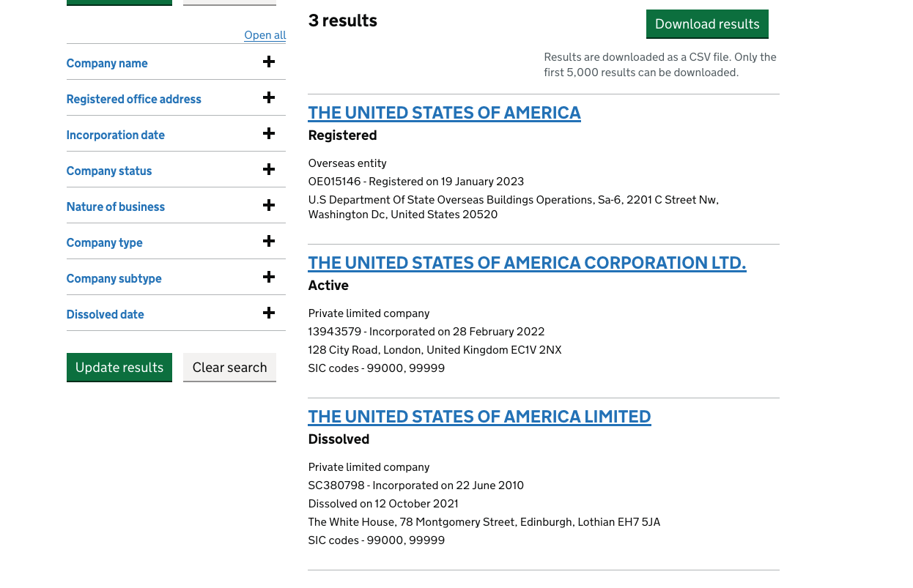
Task: Click 'Overseas entity' type text
Action: pos(347,163)
